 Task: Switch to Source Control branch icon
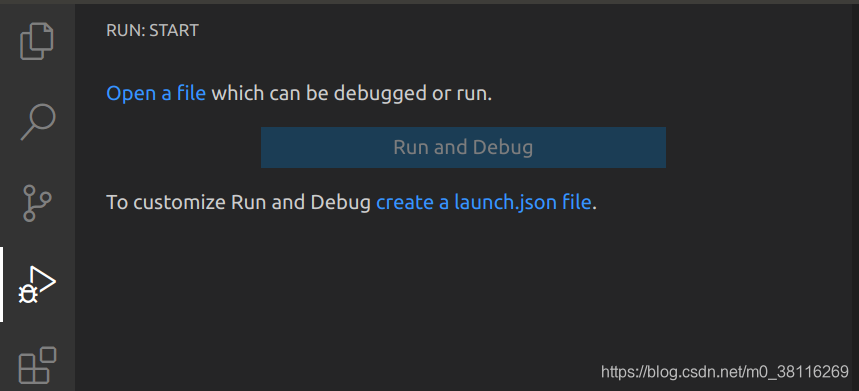click(37, 203)
